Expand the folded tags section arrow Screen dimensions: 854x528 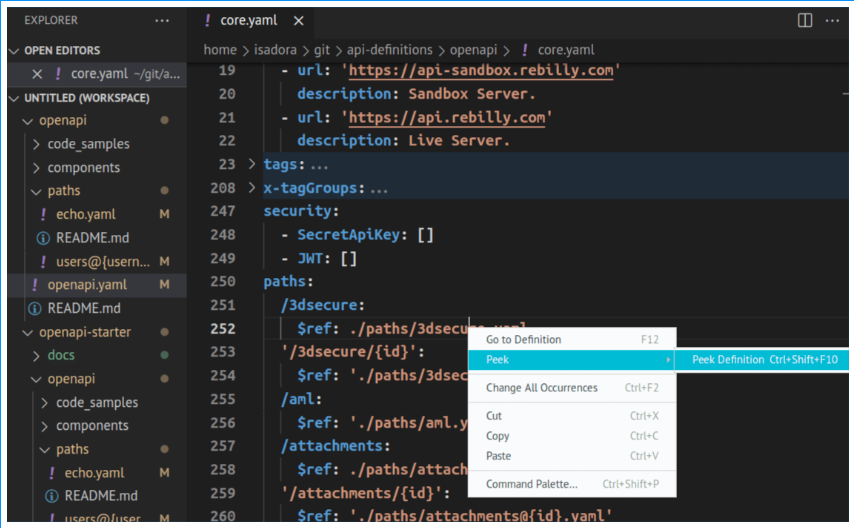click(x=252, y=164)
